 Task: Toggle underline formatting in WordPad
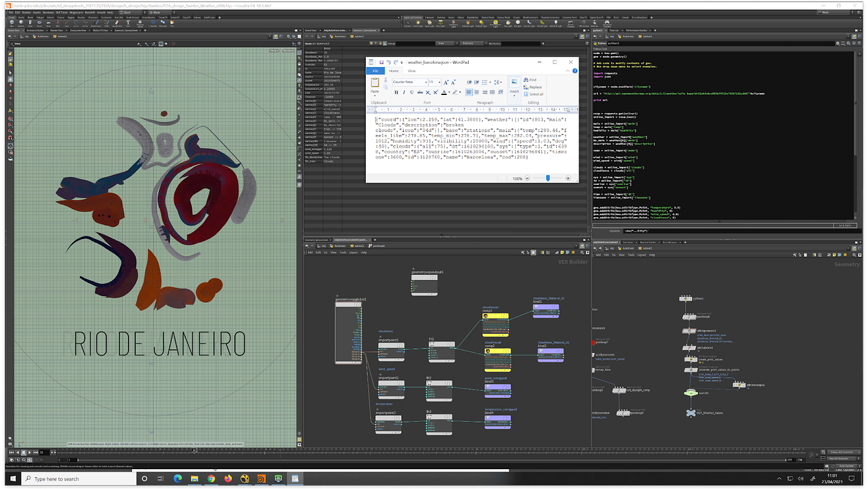click(x=411, y=92)
